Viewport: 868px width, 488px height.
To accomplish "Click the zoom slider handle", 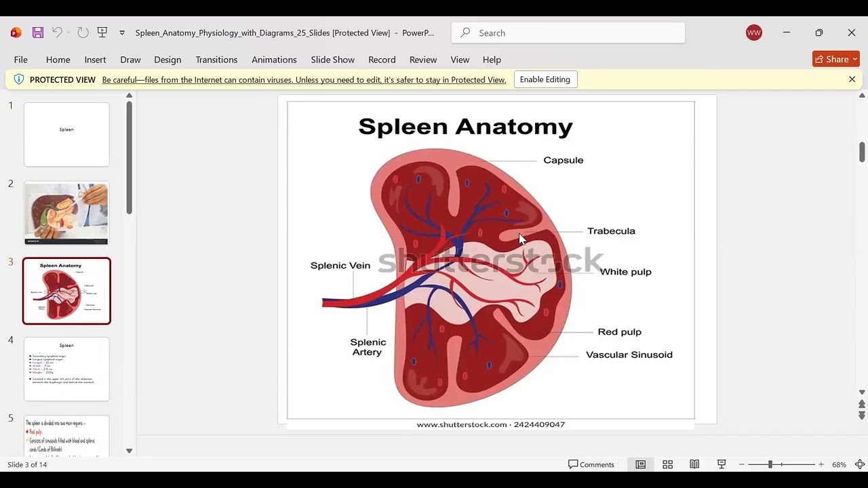I will pos(770,464).
